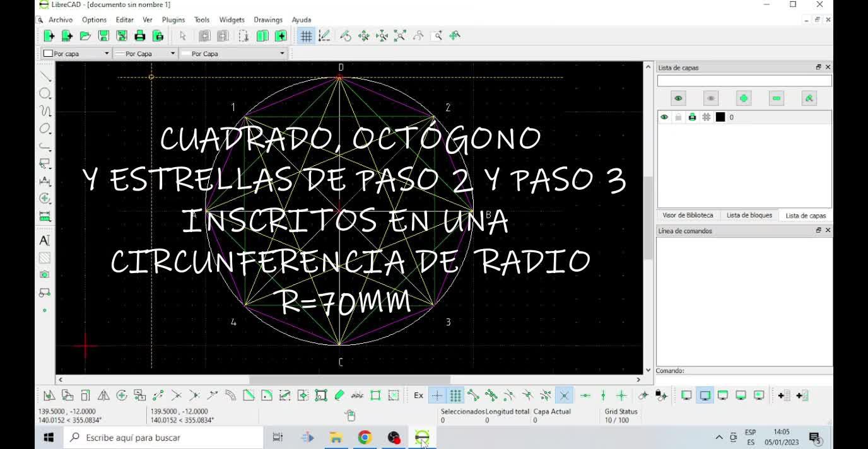The width and height of the screenshot is (868, 449).
Task: Remove layer with the minus button
Action: 777,98
